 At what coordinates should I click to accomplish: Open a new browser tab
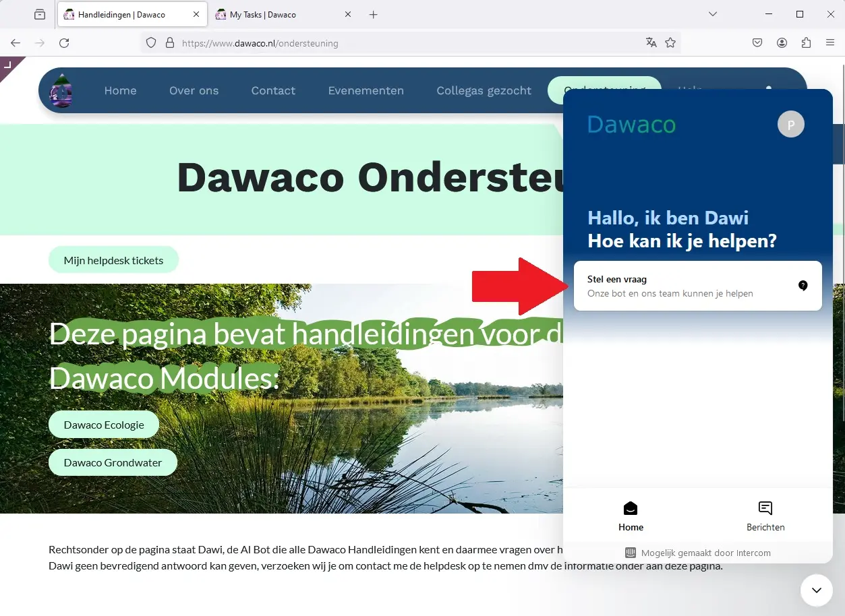click(374, 14)
